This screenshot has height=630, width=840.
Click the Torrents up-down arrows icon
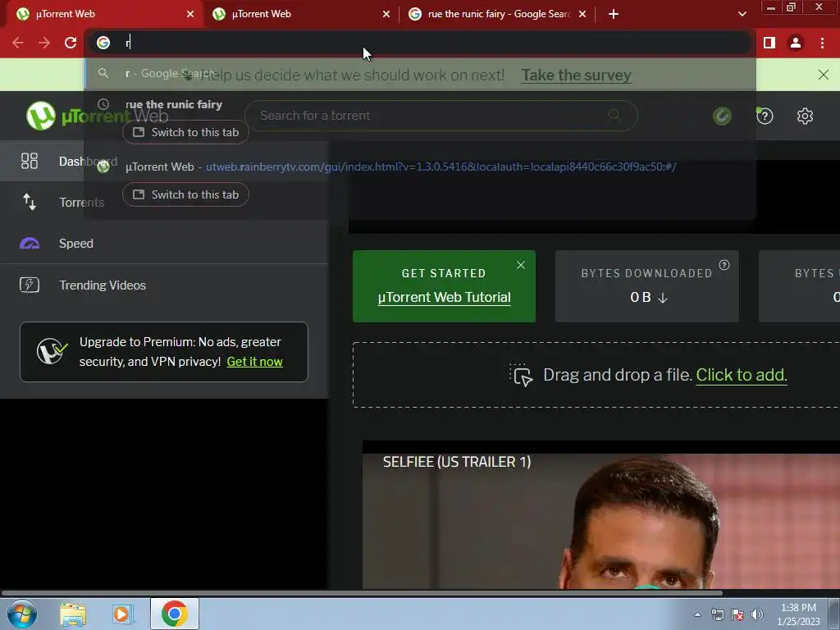coord(30,202)
